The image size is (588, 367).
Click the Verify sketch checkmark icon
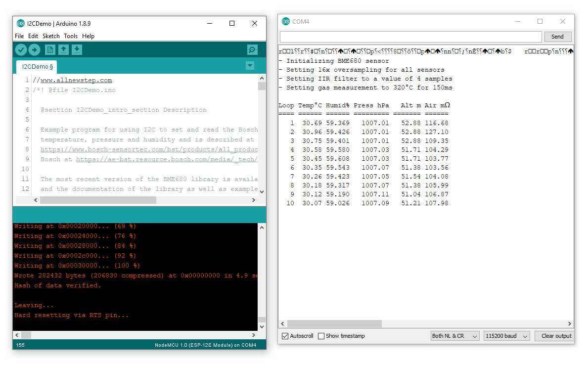pos(21,49)
